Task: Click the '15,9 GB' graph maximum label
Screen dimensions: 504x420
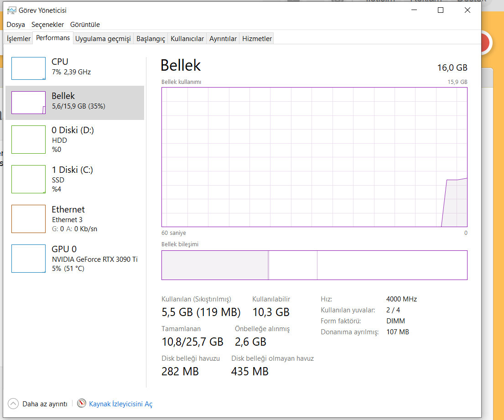Action: (x=457, y=82)
